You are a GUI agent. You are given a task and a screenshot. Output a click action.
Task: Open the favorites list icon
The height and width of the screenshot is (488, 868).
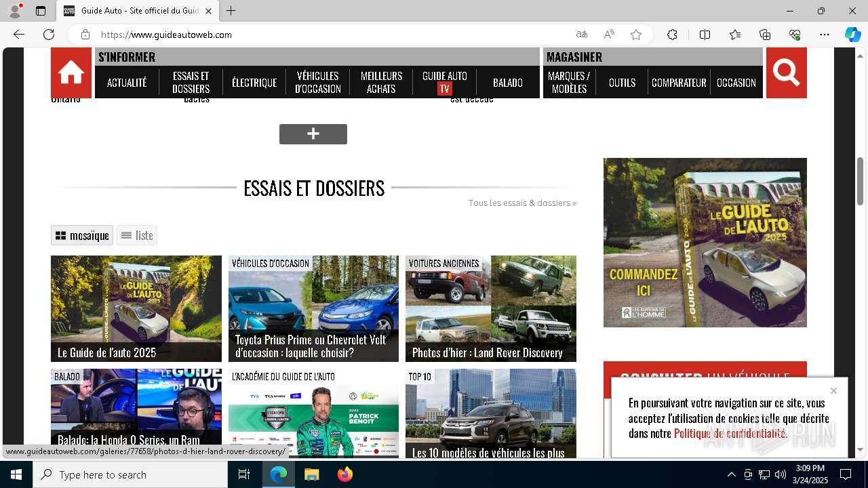pyautogui.click(x=735, y=35)
